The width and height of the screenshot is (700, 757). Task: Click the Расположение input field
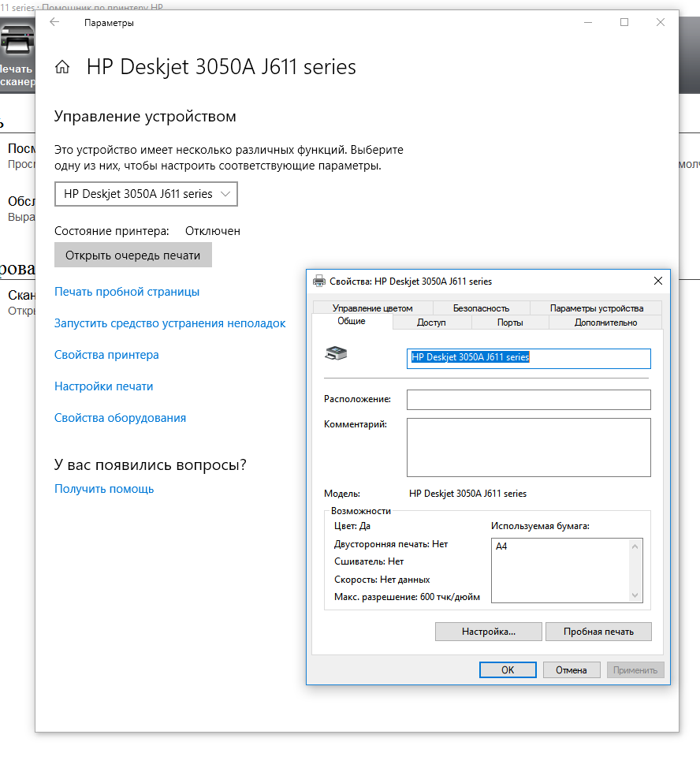[529, 400]
